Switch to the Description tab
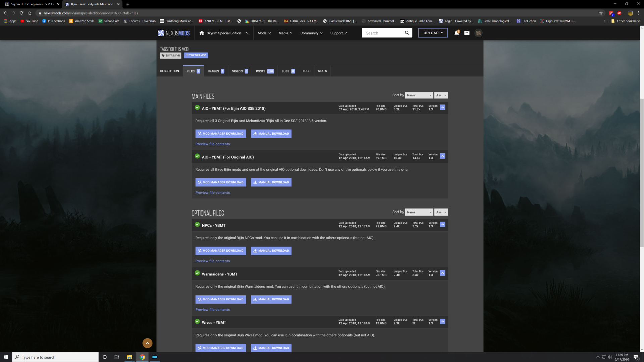The width and height of the screenshot is (644, 362). 169,71
